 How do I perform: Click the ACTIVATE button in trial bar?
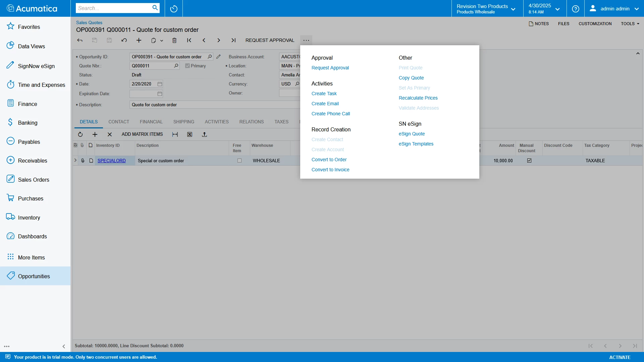pyautogui.click(x=620, y=357)
